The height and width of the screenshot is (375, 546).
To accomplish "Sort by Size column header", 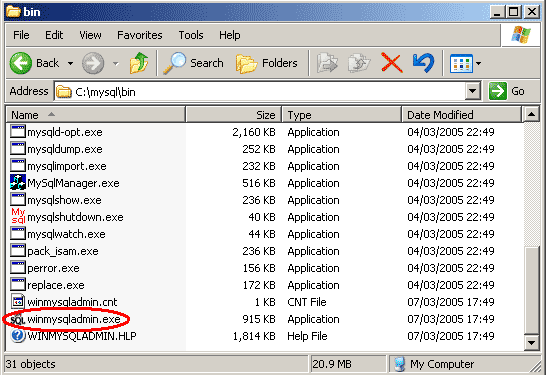I will tap(233, 115).
